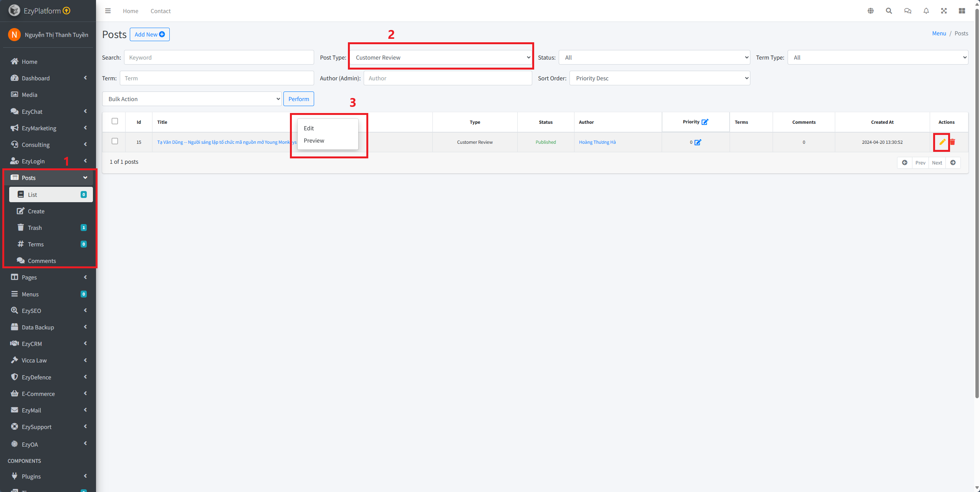Open the Status dropdown
The image size is (980, 492).
click(654, 57)
